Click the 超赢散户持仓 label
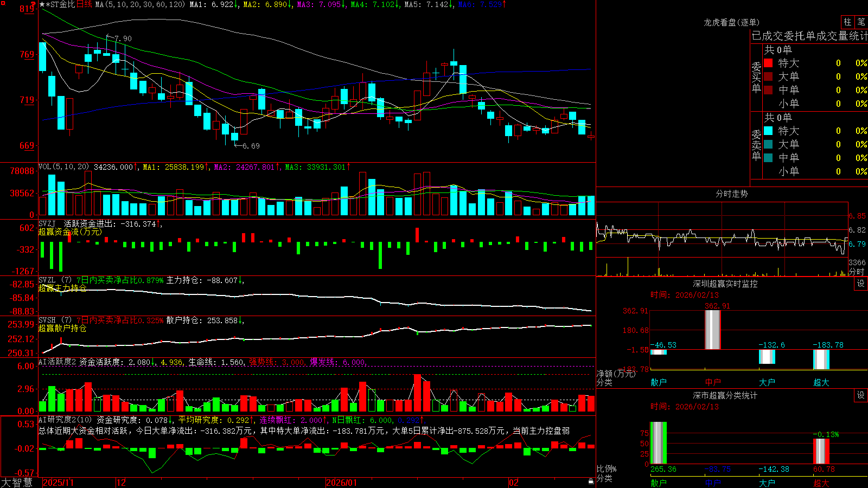868x488 pixels. (x=62, y=328)
